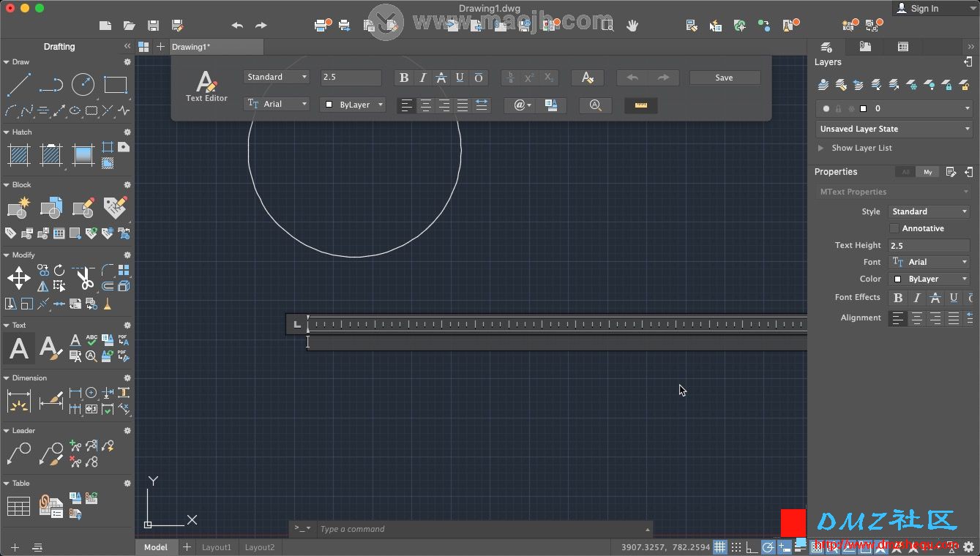980x556 pixels.
Task: Open the Style dropdown in Properties
Action: [x=929, y=211]
